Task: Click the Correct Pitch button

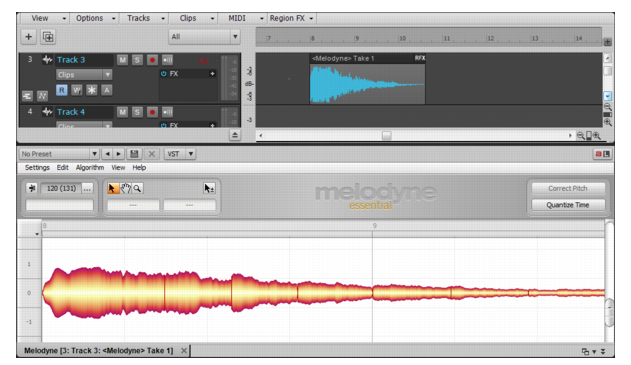Action: (568, 188)
